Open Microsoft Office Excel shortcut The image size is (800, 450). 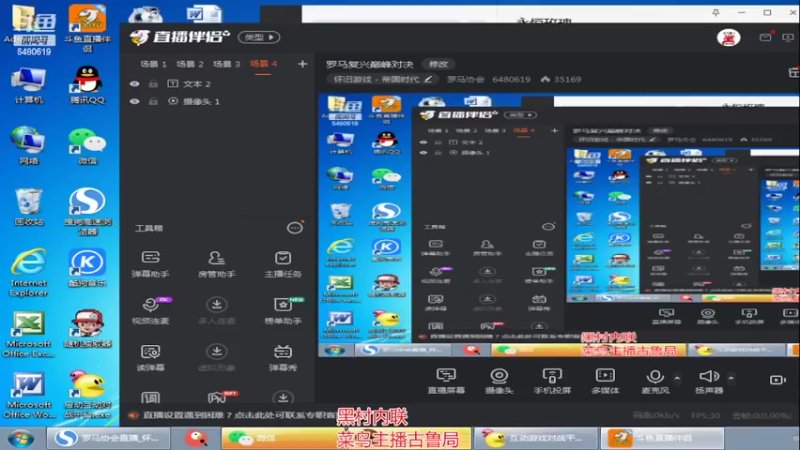point(29,333)
